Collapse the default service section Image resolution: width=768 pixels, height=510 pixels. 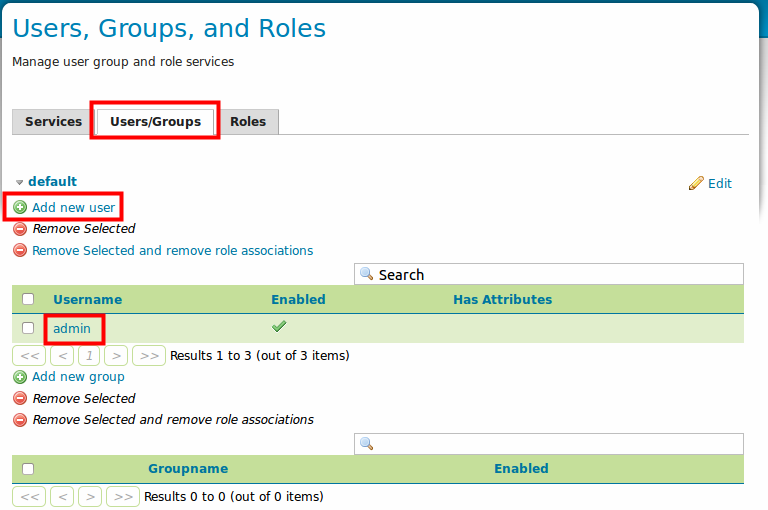click(20, 182)
